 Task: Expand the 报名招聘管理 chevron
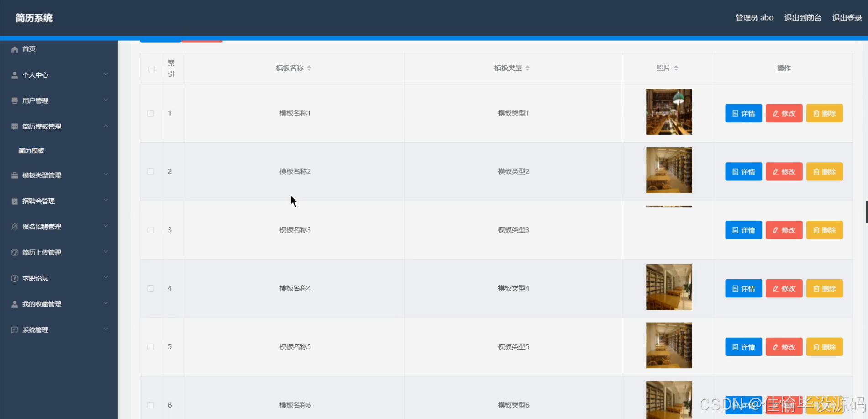point(105,226)
